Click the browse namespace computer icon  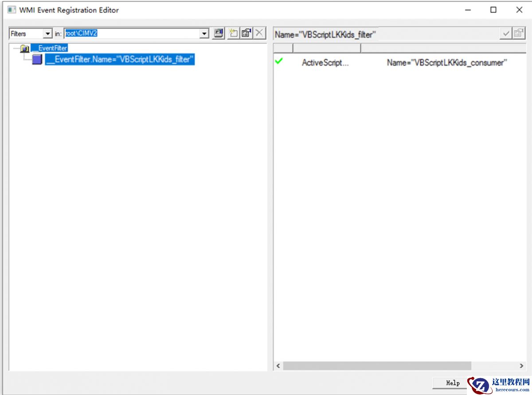(218, 33)
